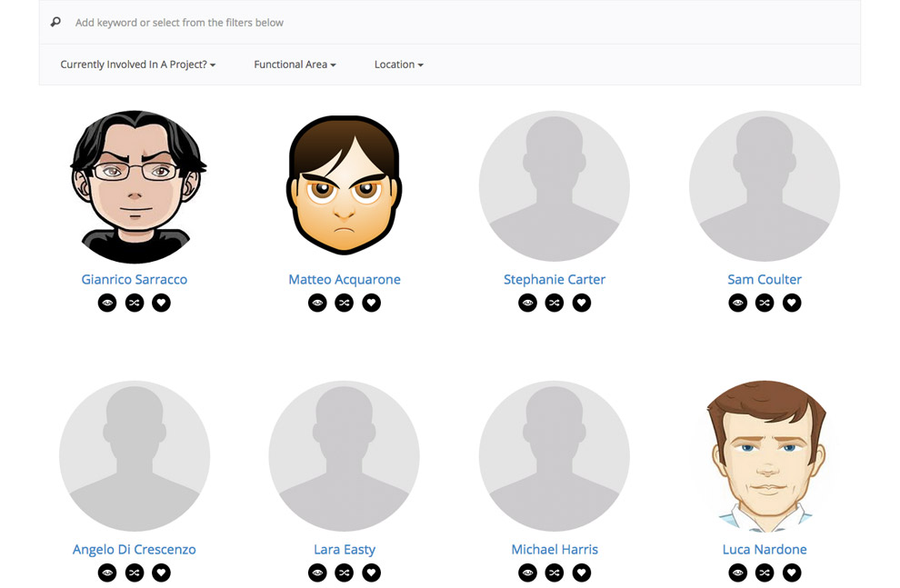Open Lara Easty's name link
Image resolution: width=900 pixels, height=588 pixels.
click(345, 550)
